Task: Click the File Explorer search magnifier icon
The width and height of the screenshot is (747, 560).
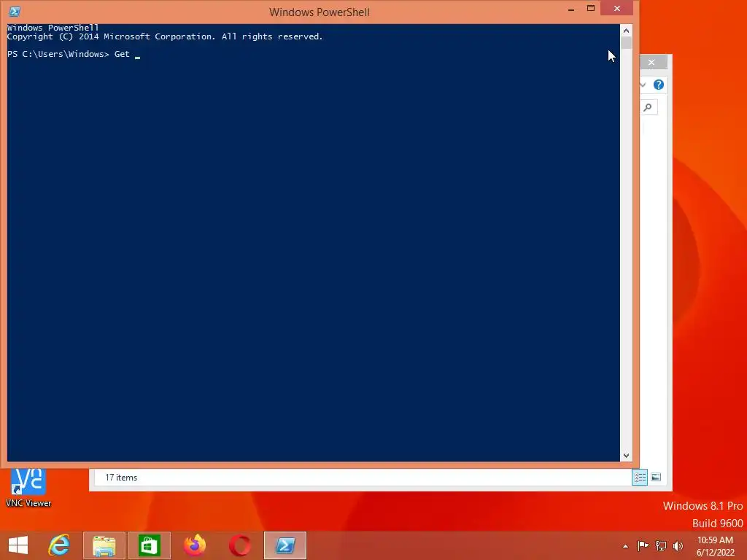Action: pos(648,108)
